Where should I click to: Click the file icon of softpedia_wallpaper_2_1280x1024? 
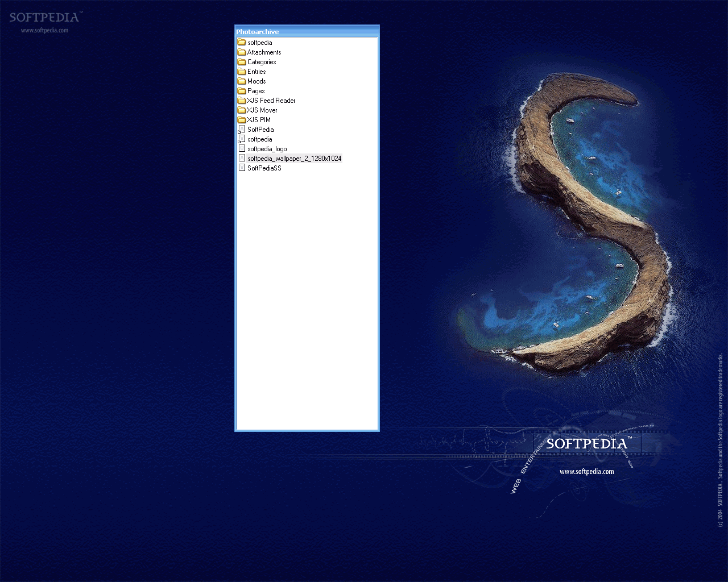coord(242,158)
